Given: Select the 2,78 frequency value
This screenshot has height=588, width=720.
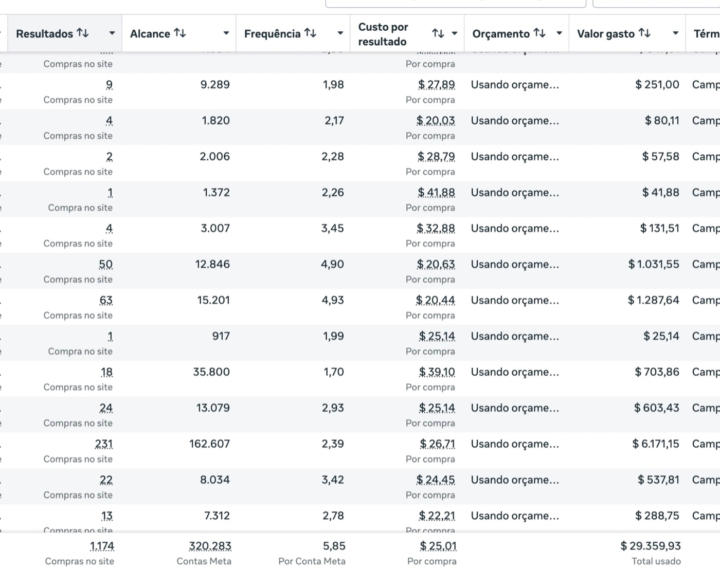Looking at the screenshot, I should pyautogui.click(x=333, y=516).
